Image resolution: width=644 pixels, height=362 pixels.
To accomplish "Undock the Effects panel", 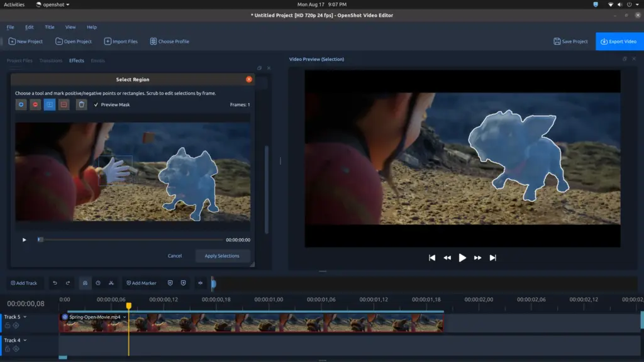I will coord(259,68).
